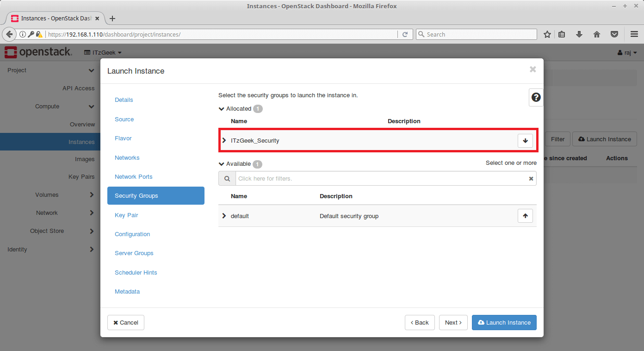Remove ITzGeek_Security with down arrow button
This screenshot has width=644, height=351.
pos(525,141)
